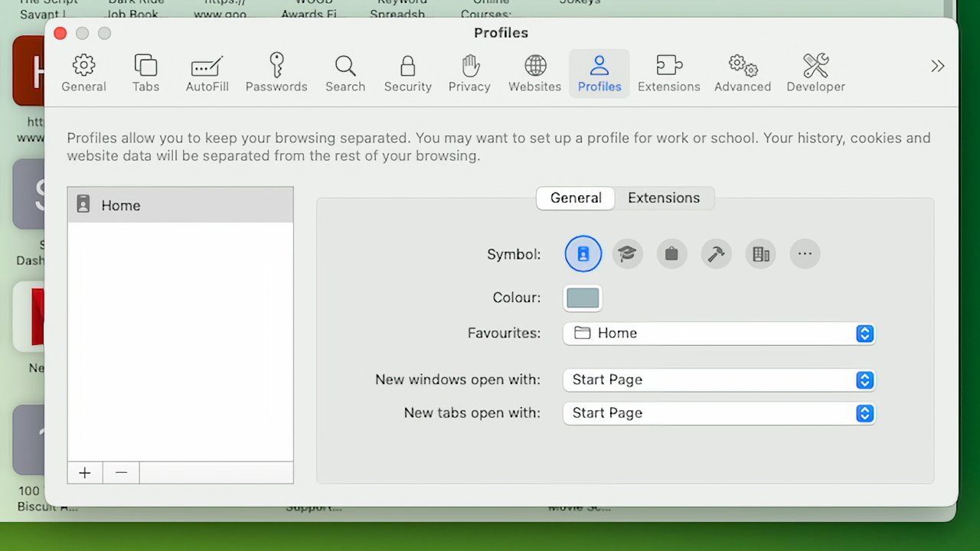Screen dimensions: 980x551
Task: Open the AutoFill settings pane
Action: pos(207,73)
